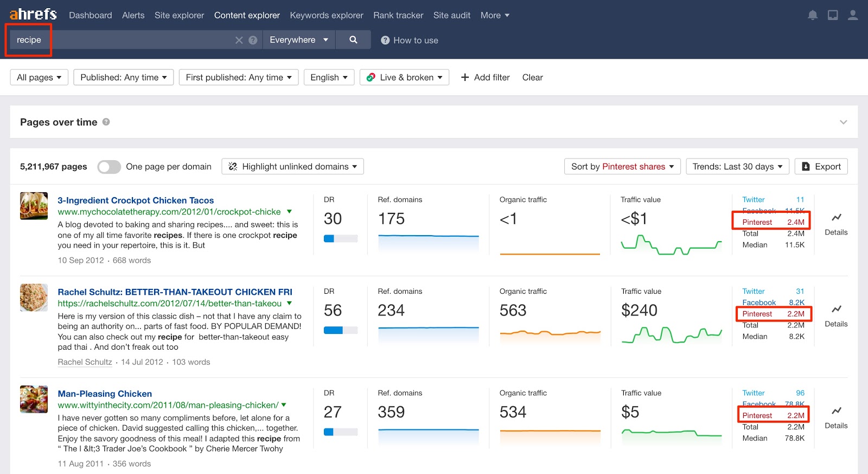
Task: Open Site audit
Action: coord(452,15)
